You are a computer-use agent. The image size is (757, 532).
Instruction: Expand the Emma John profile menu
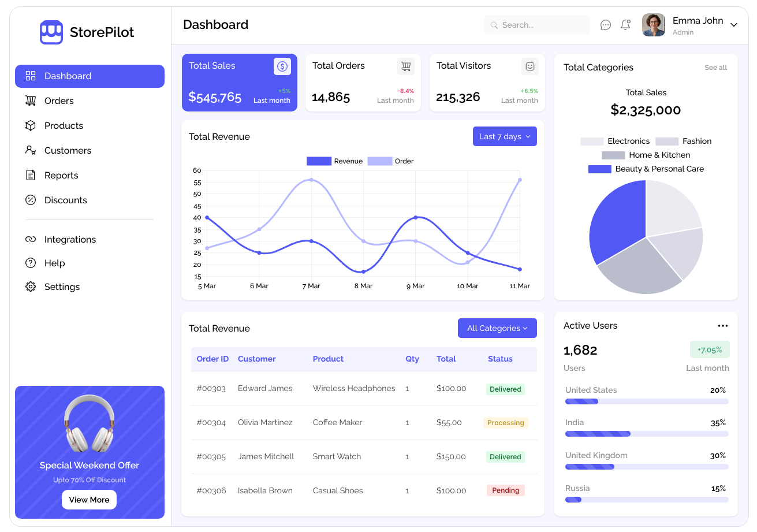(734, 25)
